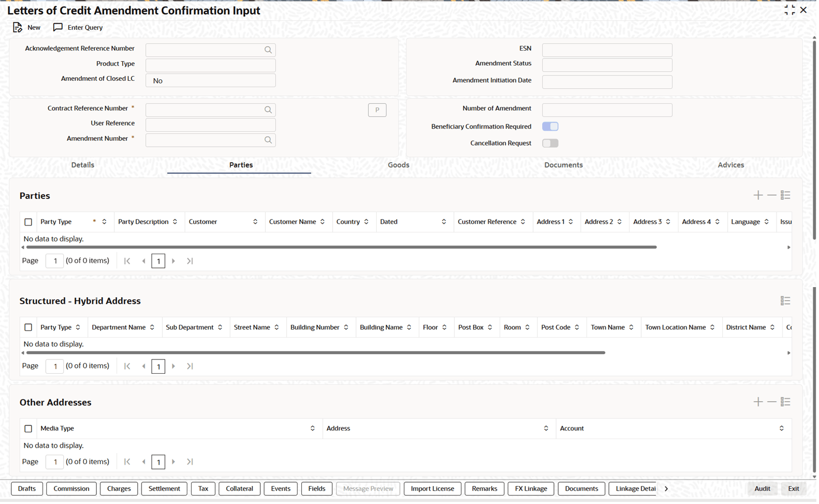Go to last page of Structured Address table
The width and height of the screenshot is (819, 504).
190,366
